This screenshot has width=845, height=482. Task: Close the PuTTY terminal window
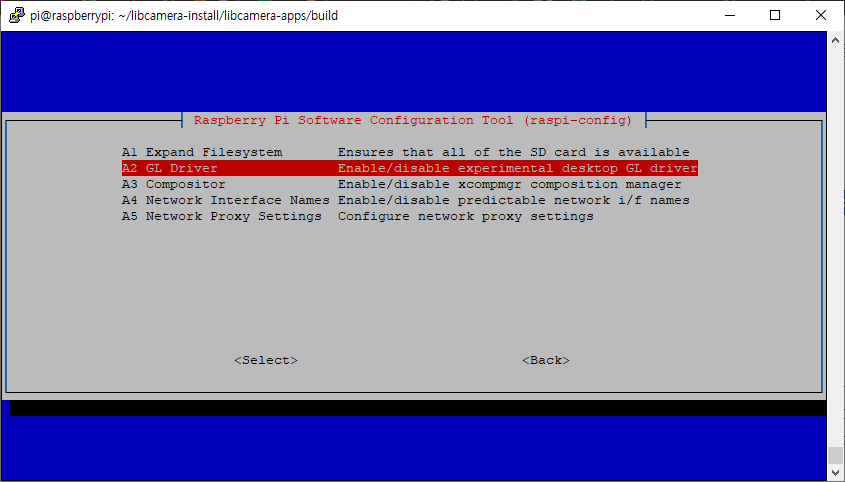click(x=821, y=15)
